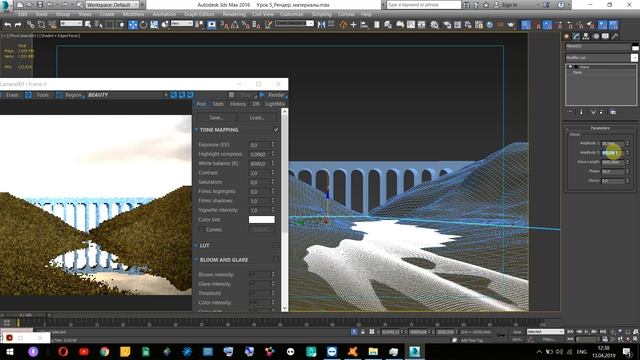Open the Modify tab in command panel
This screenshot has width=640, height=360.
click(576, 36)
